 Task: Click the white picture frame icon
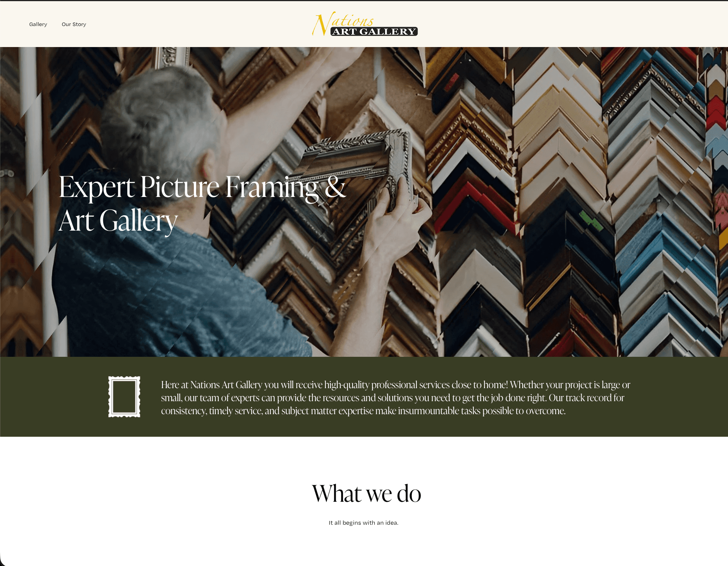124,397
